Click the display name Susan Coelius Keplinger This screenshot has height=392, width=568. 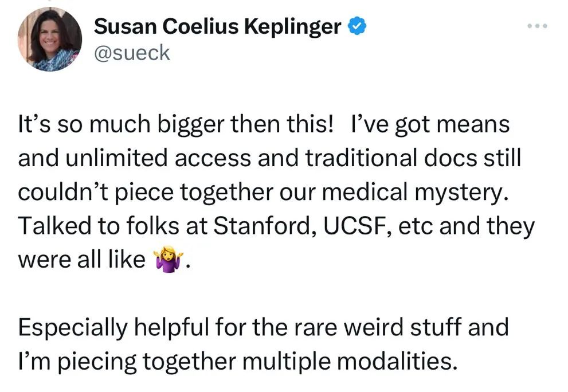(217, 26)
